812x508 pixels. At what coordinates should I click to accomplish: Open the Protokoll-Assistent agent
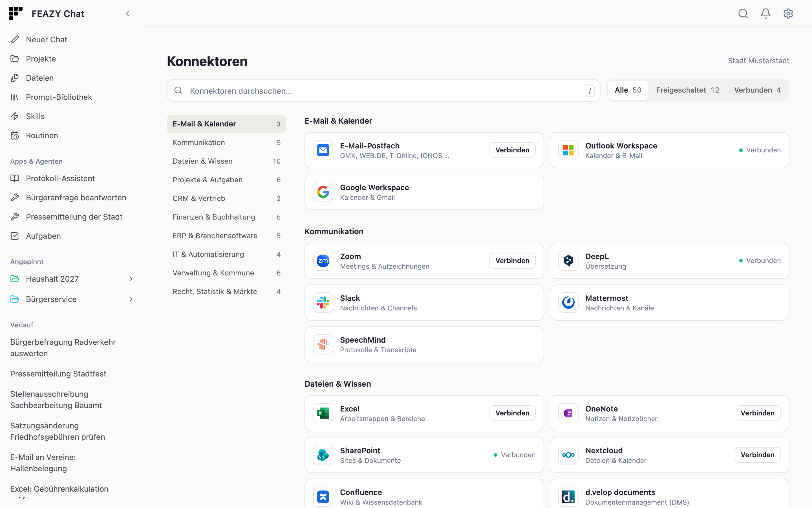(72, 178)
